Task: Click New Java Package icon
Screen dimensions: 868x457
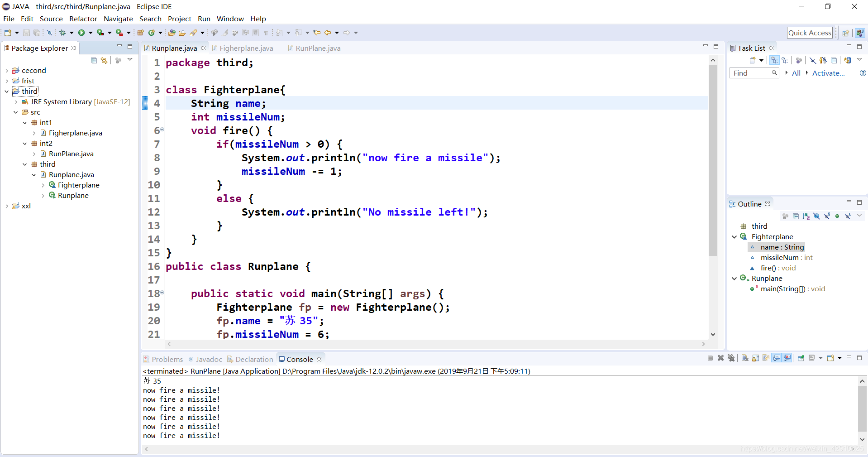Action: click(140, 33)
